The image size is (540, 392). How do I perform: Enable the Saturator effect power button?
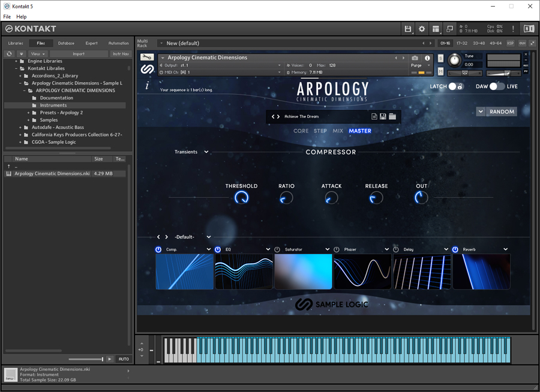[x=277, y=249]
